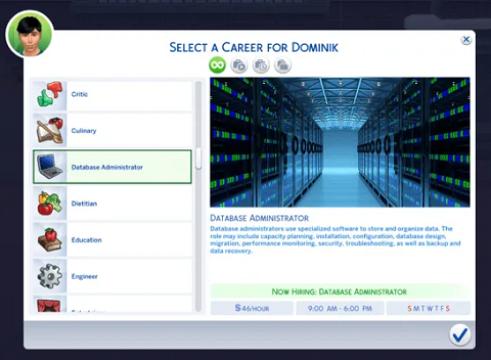Screen dimensions: 491x360
Task: Choose the Engineer career row
Action: 112,276
